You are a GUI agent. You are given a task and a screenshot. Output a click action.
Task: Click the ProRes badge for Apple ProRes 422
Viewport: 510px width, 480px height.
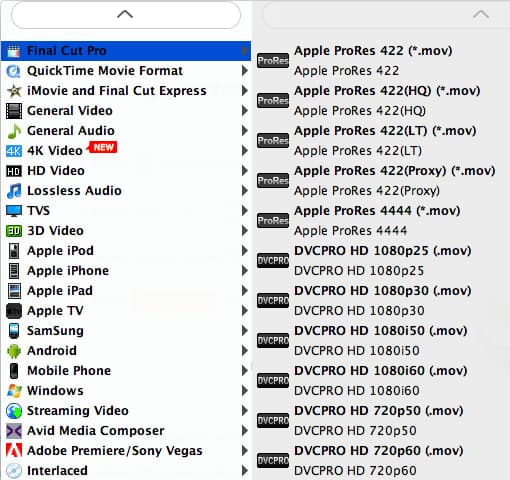273,61
